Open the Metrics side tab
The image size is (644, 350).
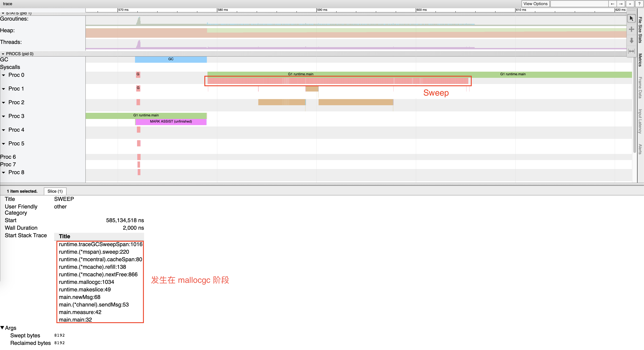(640, 60)
